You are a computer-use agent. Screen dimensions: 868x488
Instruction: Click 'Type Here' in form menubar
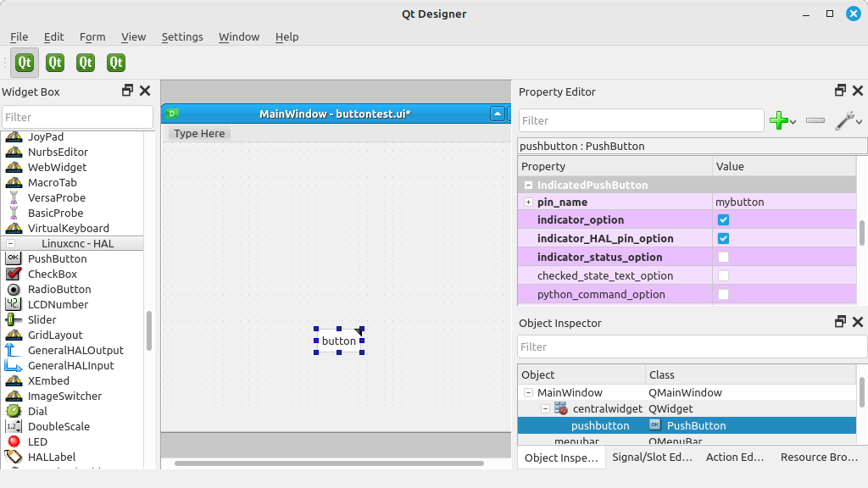199,133
